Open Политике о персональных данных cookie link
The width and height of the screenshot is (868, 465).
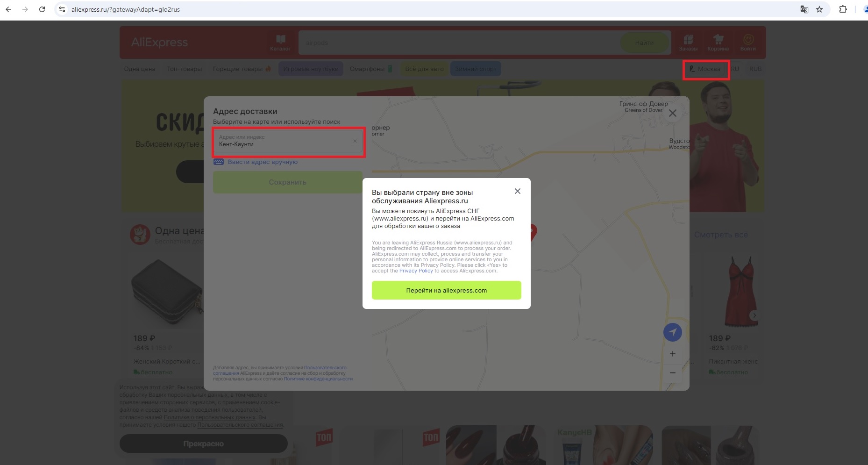(210, 417)
